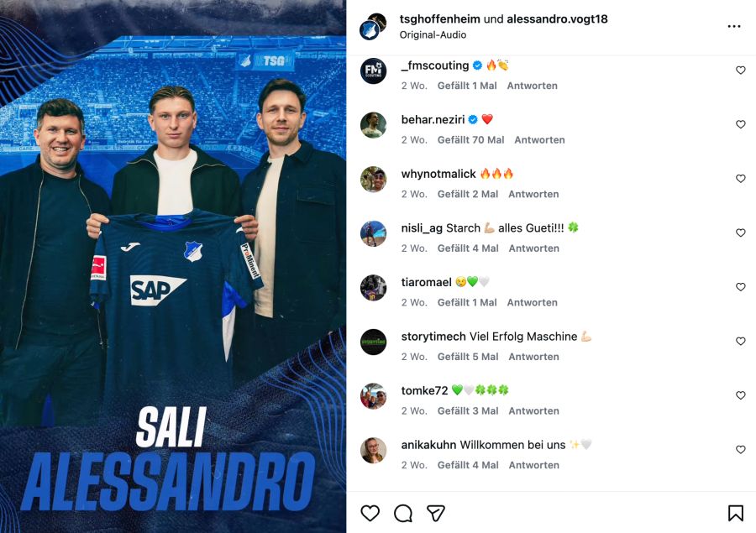Open Original-Audio link
Viewport: 756px width, 533px height.
click(x=433, y=34)
